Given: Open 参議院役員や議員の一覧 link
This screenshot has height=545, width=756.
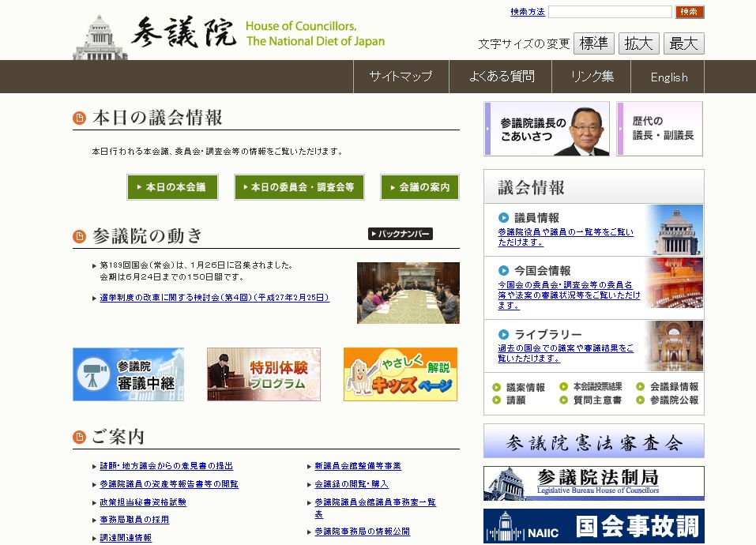Looking at the screenshot, I should point(566,237).
